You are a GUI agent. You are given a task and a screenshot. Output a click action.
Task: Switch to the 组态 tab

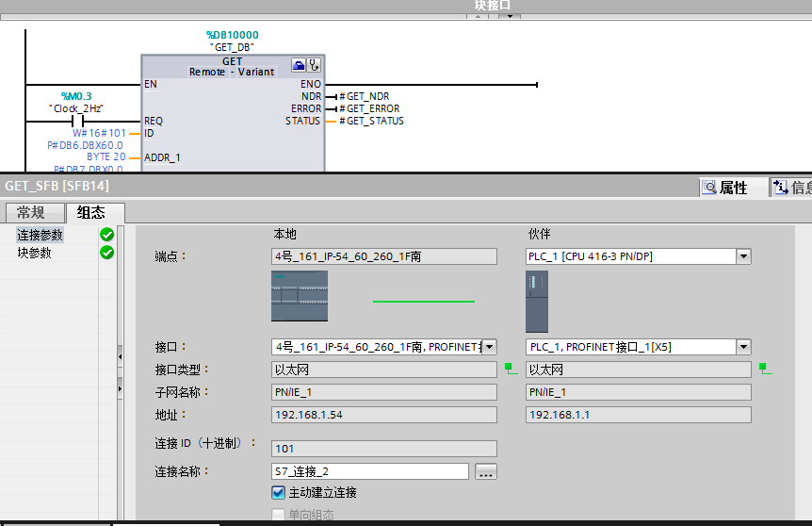coord(91,212)
